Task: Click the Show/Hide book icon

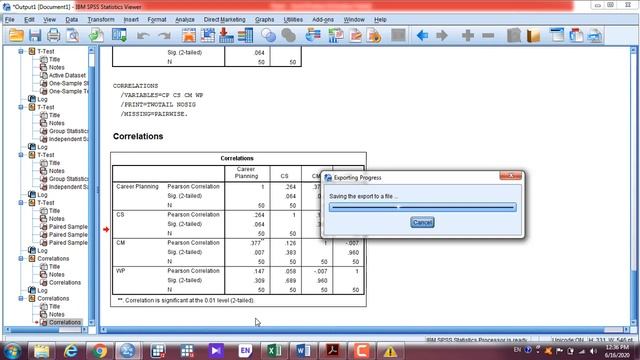Action: click(533, 36)
